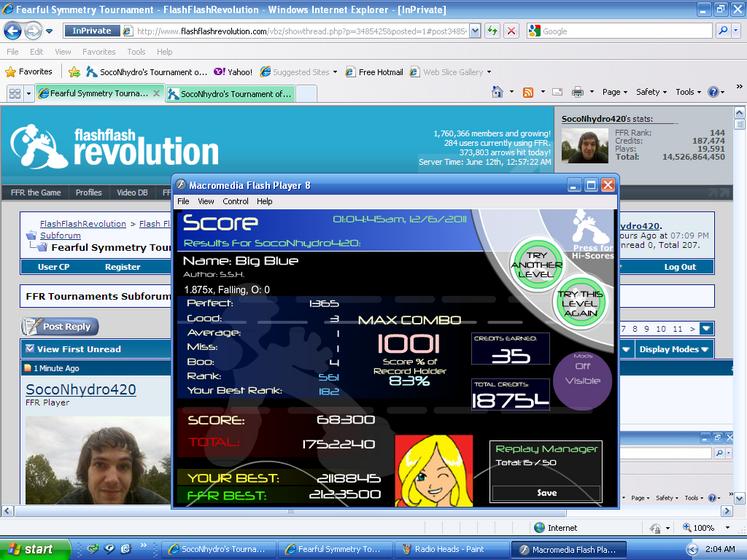Image resolution: width=747 pixels, height=560 pixels.
Task: Click the red Stop loading icon
Action: pyautogui.click(x=511, y=31)
